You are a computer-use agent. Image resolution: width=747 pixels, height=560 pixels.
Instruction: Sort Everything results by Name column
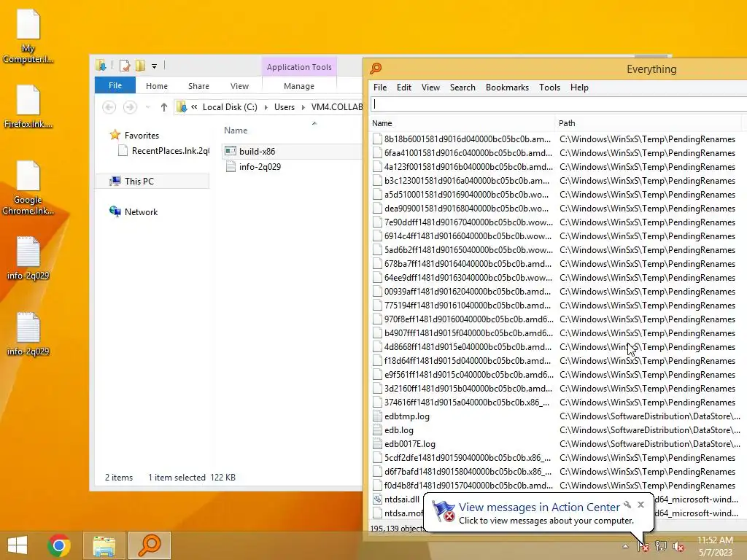pyautogui.click(x=462, y=122)
